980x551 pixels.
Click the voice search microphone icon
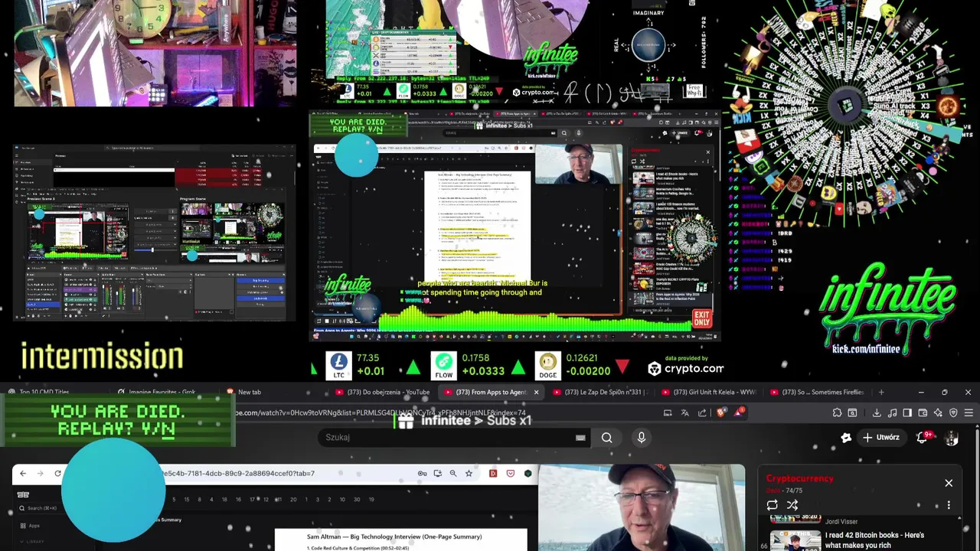click(642, 437)
